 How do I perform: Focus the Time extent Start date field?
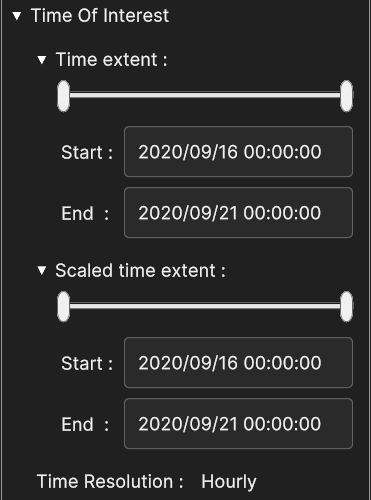[x=238, y=152]
